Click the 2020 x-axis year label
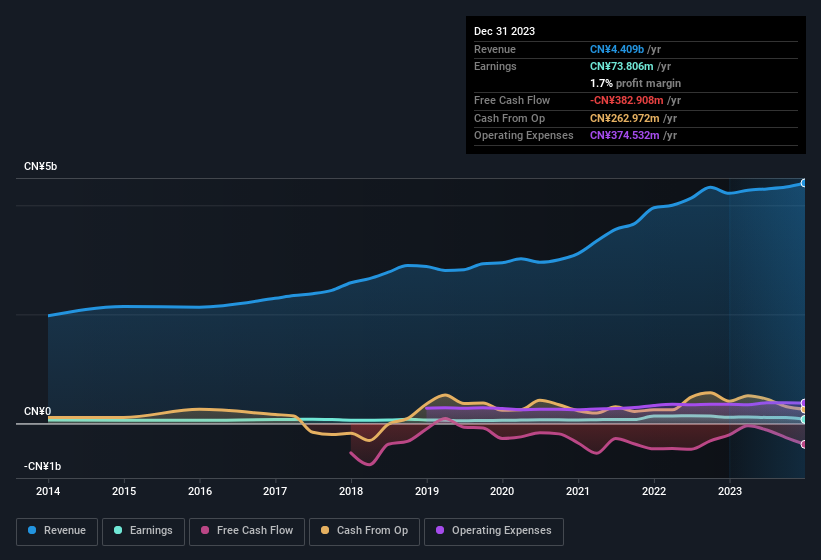This screenshot has width=821, height=560. (x=503, y=491)
